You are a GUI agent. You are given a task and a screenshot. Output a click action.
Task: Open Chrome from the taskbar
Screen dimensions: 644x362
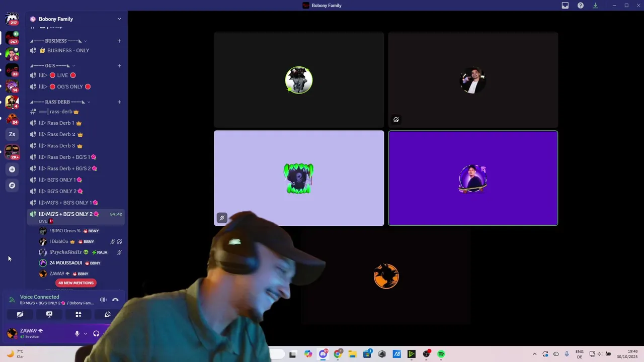tap(338, 354)
